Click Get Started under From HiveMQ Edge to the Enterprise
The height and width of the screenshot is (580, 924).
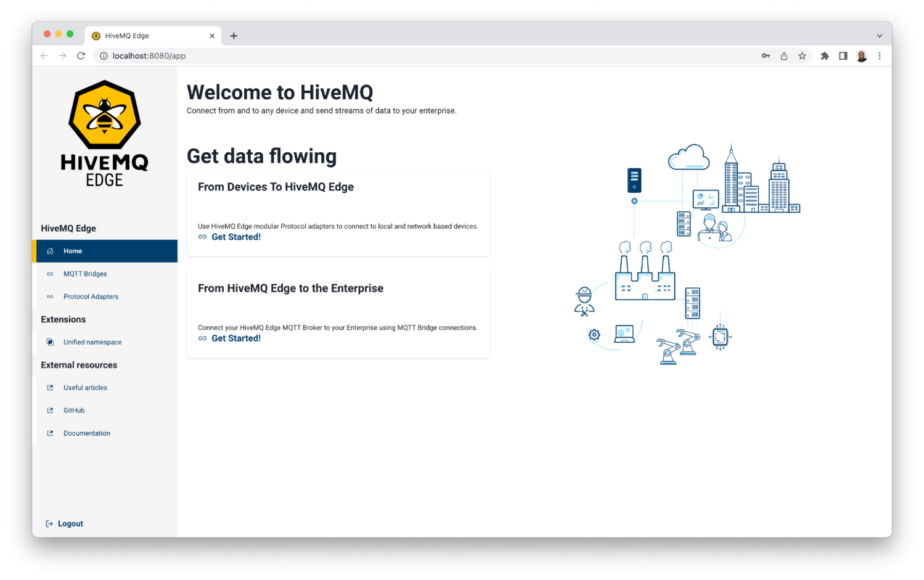[236, 338]
